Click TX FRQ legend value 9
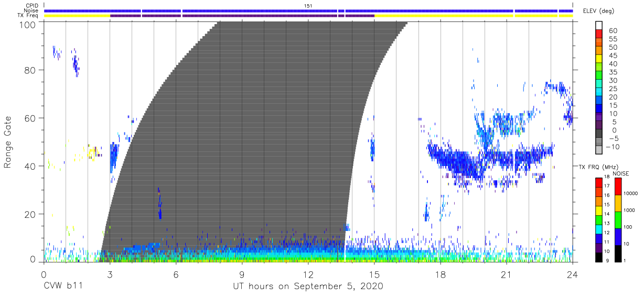The width and height of the screenshot is (644, 297). 607,260
